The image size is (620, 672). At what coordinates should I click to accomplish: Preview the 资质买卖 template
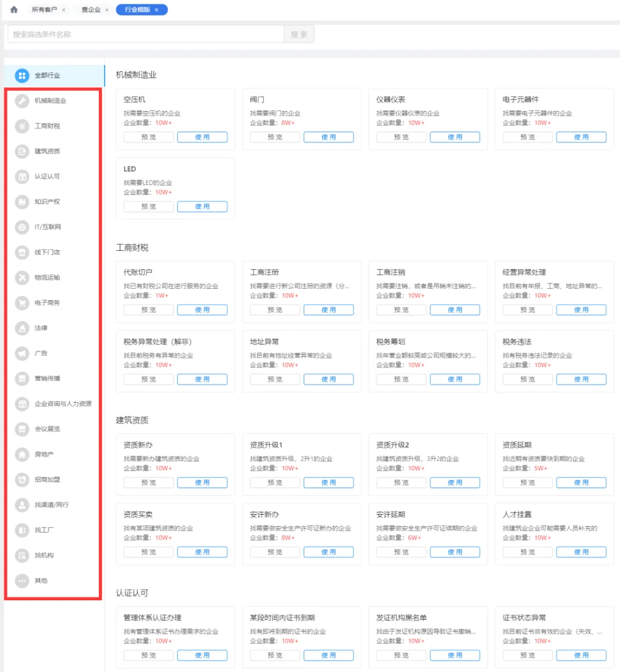click(148, 552)
